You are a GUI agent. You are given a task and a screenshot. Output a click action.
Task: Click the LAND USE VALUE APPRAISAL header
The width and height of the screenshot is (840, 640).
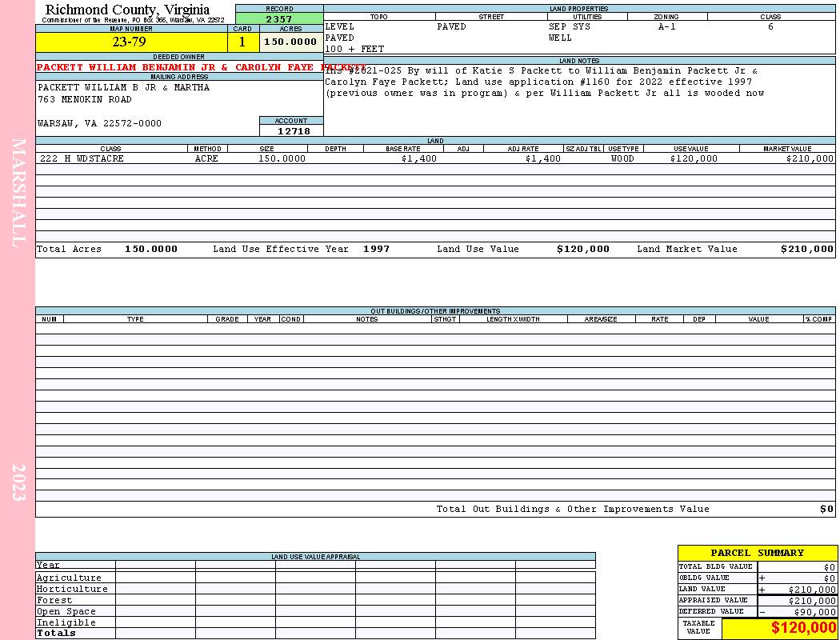tap(315, 557)
